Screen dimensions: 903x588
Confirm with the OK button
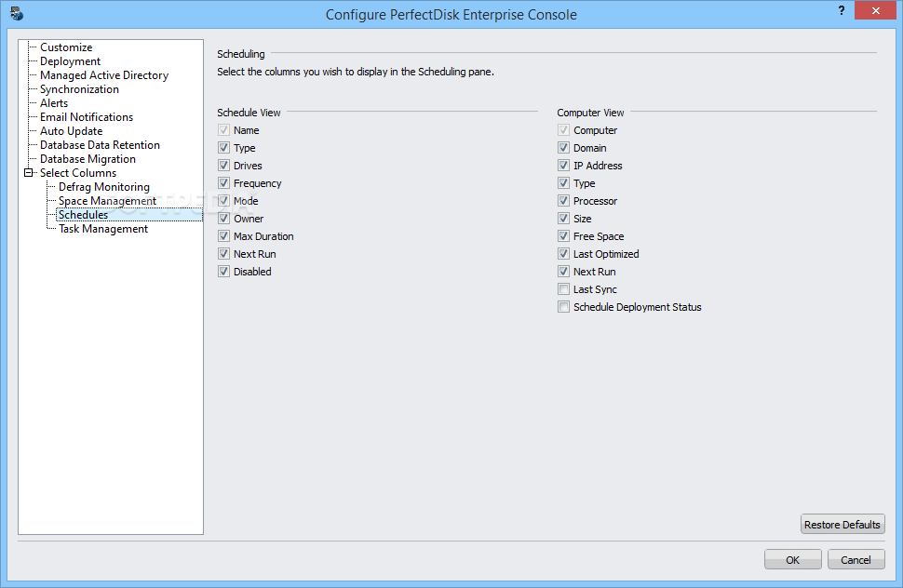[x=793, y=560]
